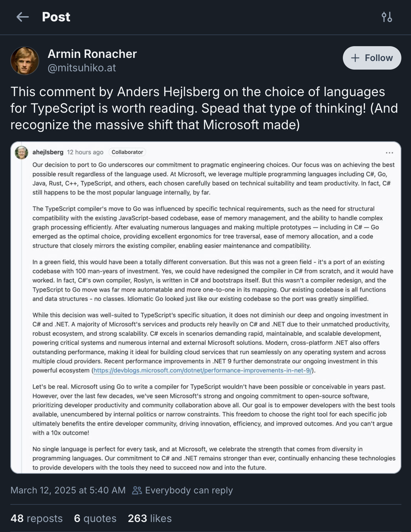
Task: Go back using the left arrow icon
Action: point(23,17)
